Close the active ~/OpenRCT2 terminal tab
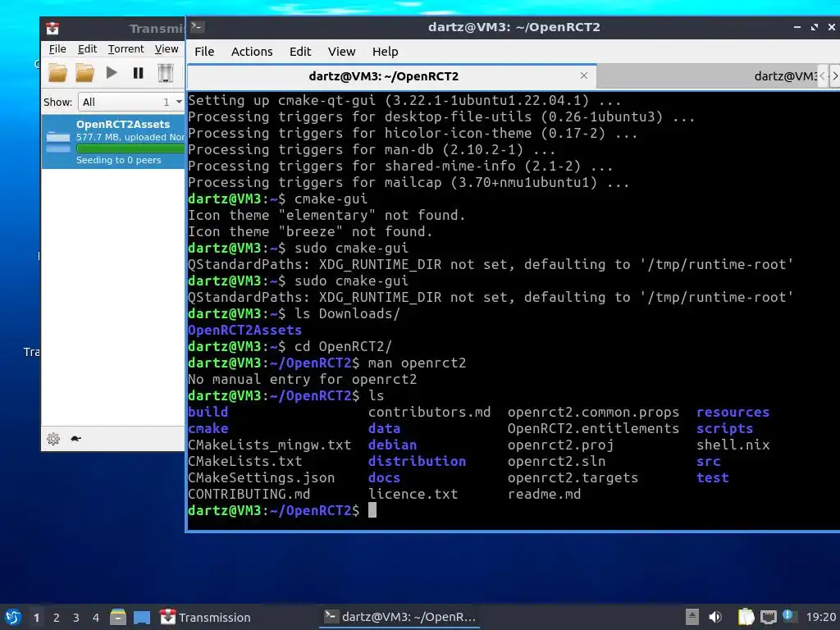Screen dimensions: 840x630 click(584, 75)
